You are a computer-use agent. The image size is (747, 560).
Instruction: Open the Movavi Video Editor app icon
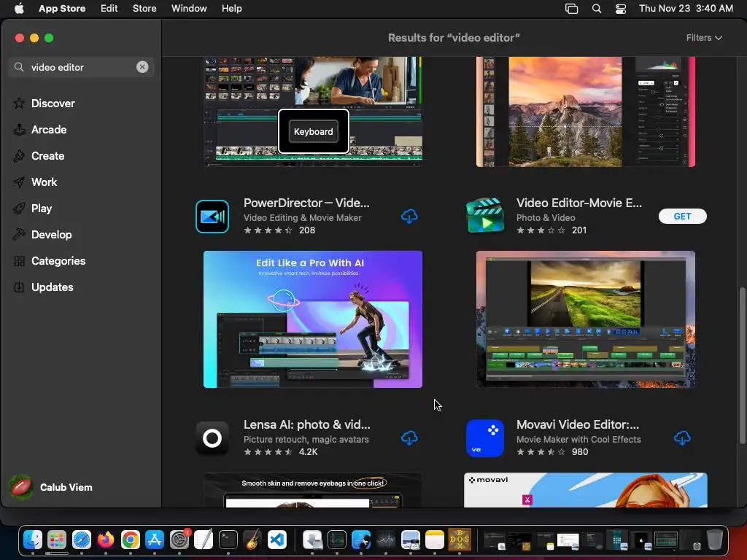(485, 437)
